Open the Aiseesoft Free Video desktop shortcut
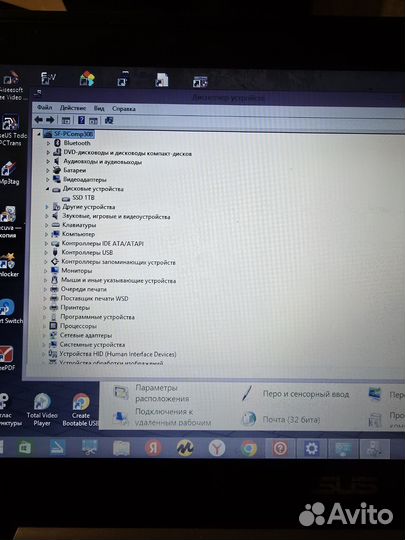 click(11, 86)
